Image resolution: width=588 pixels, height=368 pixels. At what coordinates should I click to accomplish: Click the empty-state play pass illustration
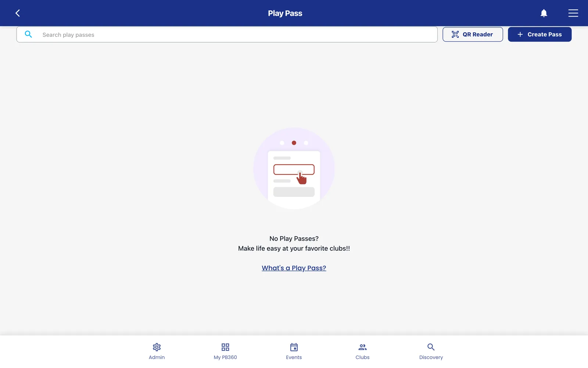[x=294, y=169]
